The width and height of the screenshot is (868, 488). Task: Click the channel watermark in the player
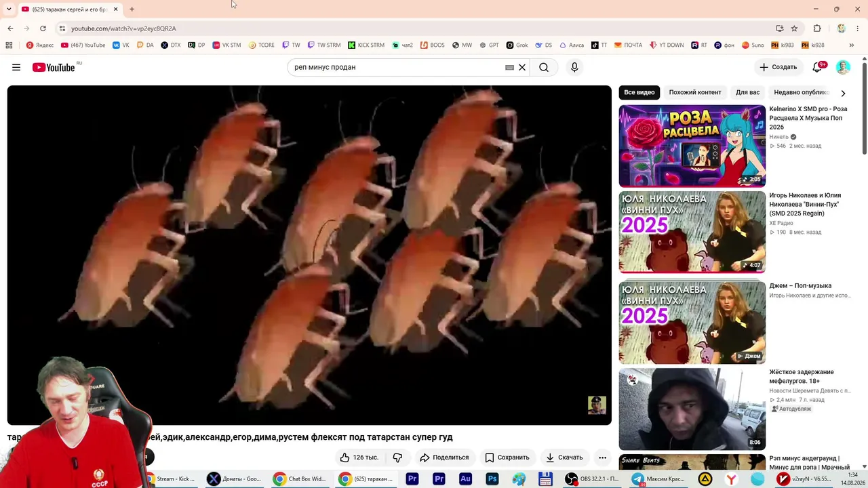[597, 405]
